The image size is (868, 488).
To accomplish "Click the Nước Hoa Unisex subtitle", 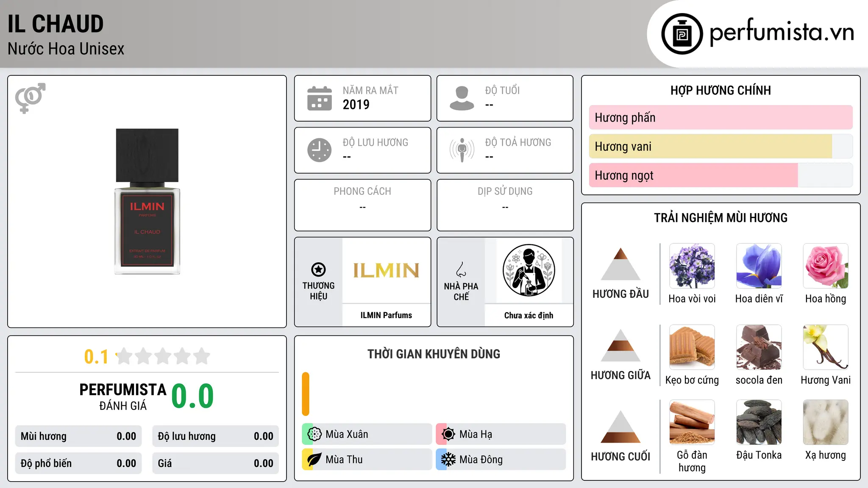I will point(66,49).
